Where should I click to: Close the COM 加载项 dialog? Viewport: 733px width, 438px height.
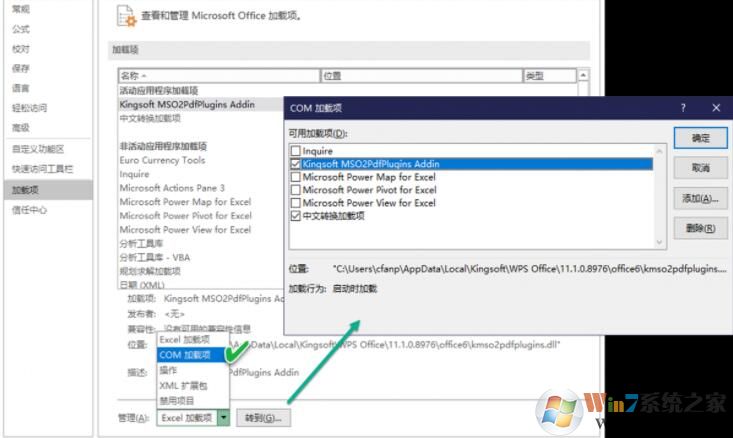716,108
